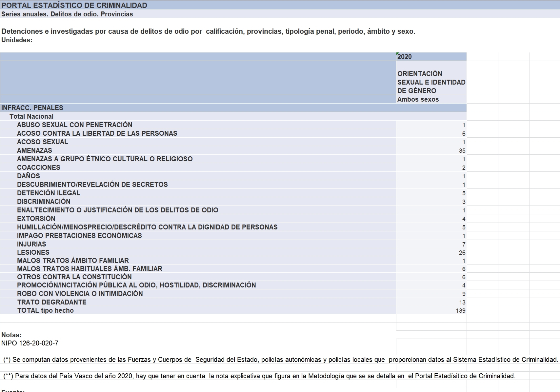Image resolution: width=560 pixels, height=392 pixels.
Task: Select the INJURIAS value cell showing 7
Action: pos(431,245)
